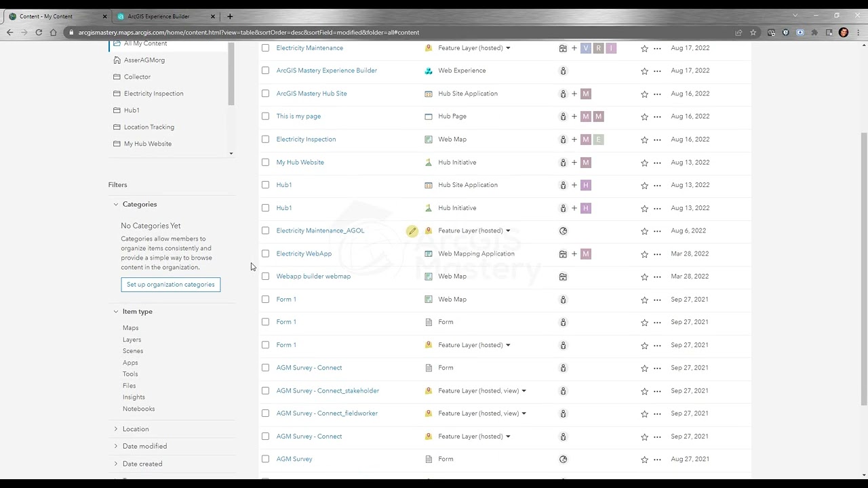Open dropdown for AGM Survey - Connect_stakeholder layer
Screen dimensions: 868x488
pos(524,391)
